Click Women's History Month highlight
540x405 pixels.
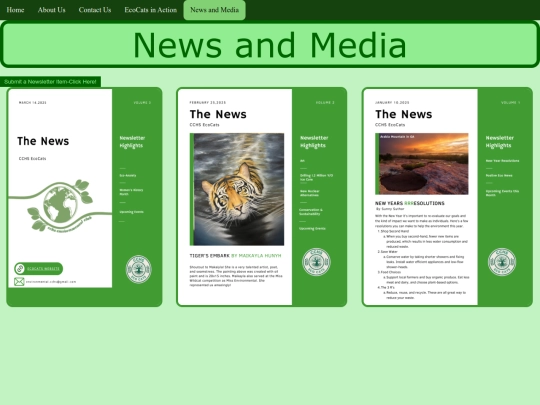[x=131, y=192]
